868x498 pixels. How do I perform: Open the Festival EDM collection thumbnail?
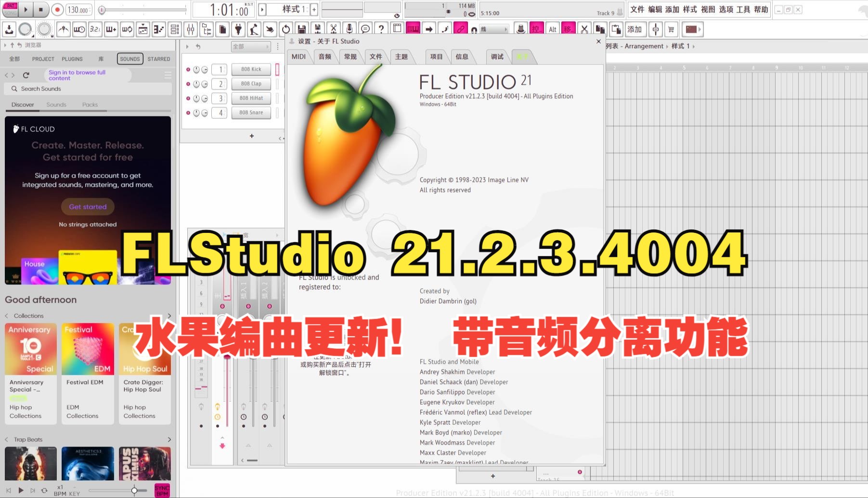point(88,349)
